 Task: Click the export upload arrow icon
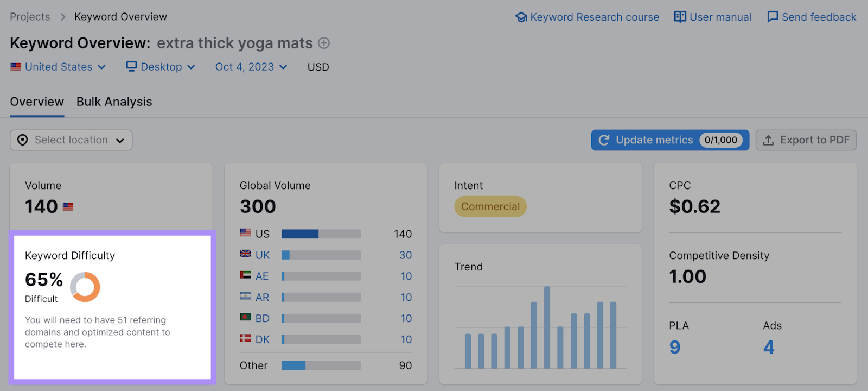(x=768, y=140)
